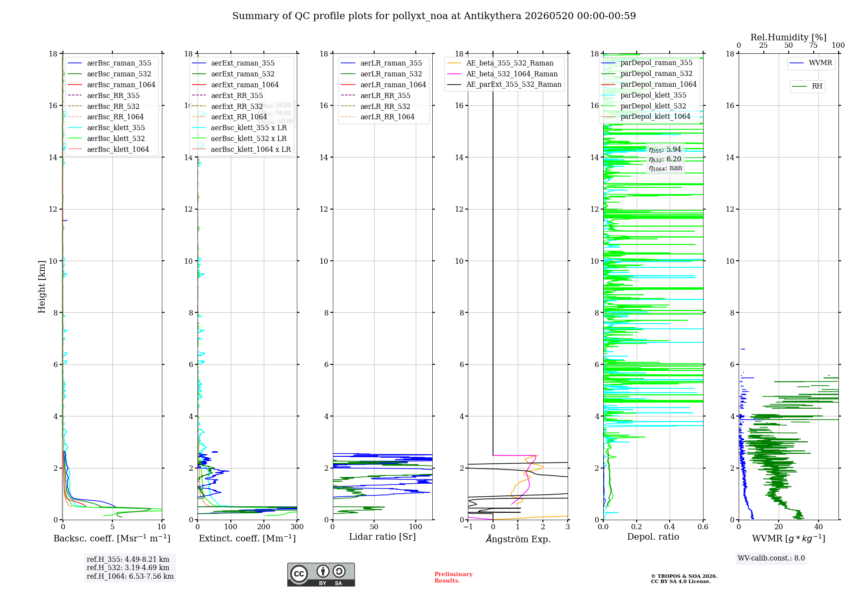Click the η532: 6.20 annotation
The width and height of the screenshot is (868, 590).
coord(665,159)
